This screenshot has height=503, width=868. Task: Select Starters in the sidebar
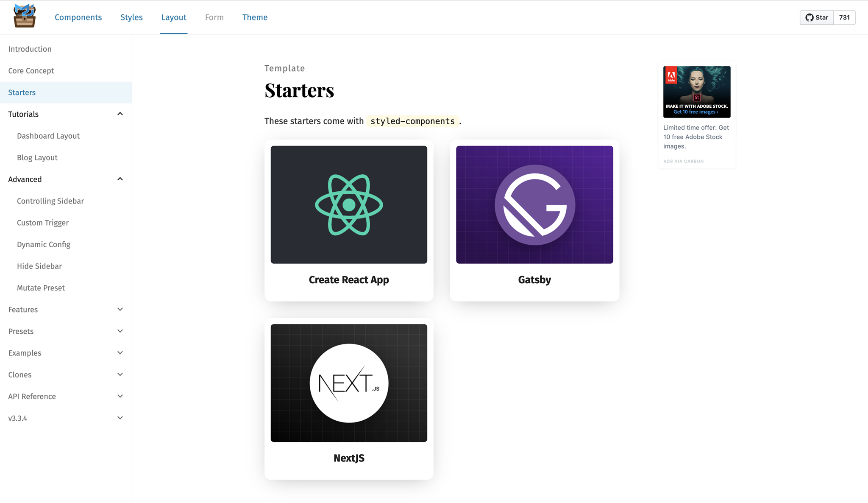tap(66, 92)
